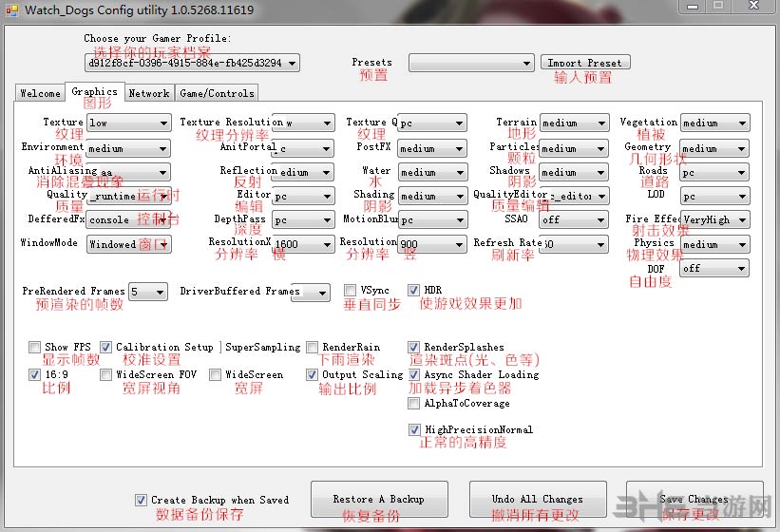Expand the DepthPass dropdown
Screen dimensions: 780x532
click(303, 219)
